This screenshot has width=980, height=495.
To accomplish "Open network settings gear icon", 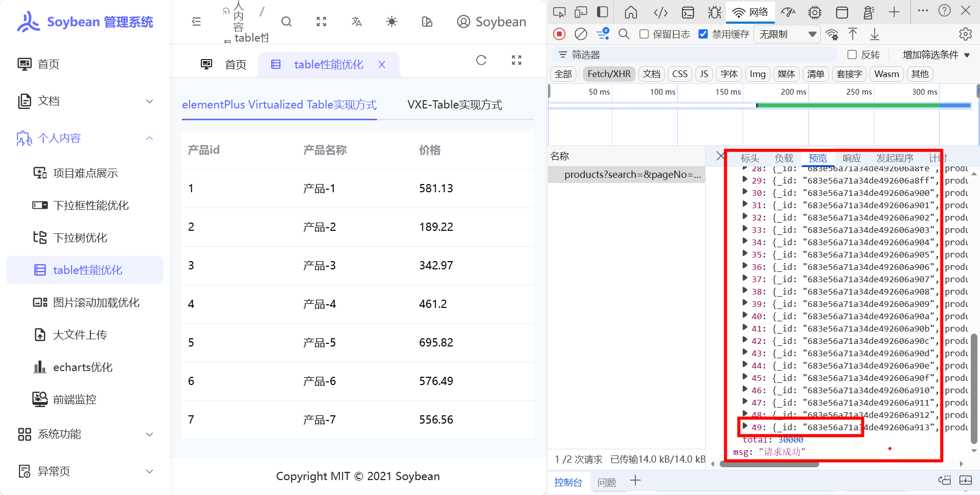I will pyautogui.click(x=965, y=34).
